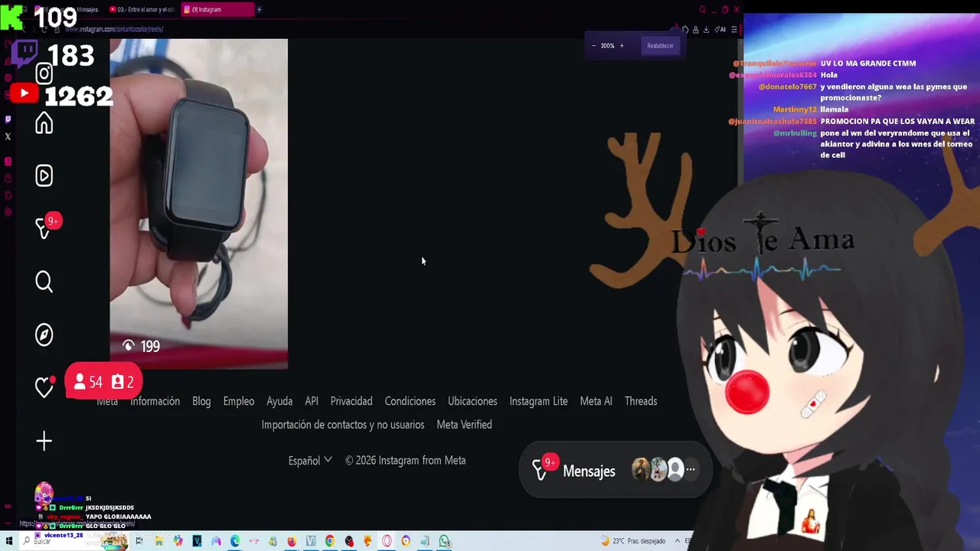Image resolution: width=980 pixels, height=551 pixels.
Task: Open the Reels icon in sidebar
Action: [44, 176]
